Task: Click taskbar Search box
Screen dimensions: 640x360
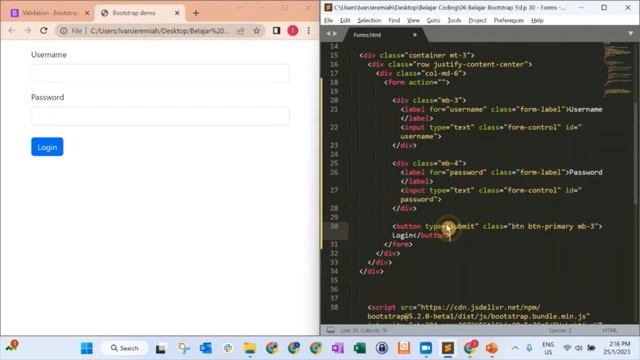Action: [124, 348]
